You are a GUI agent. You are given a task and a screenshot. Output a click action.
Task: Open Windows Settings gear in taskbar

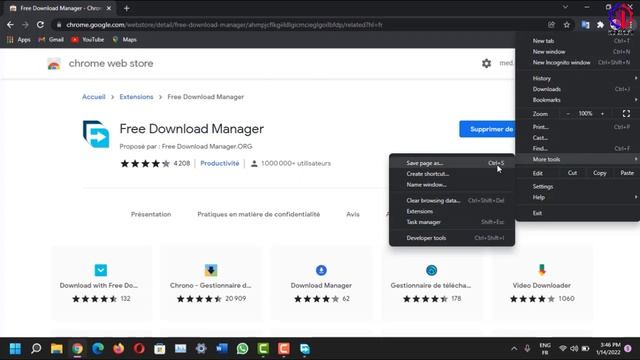[201, 349]
